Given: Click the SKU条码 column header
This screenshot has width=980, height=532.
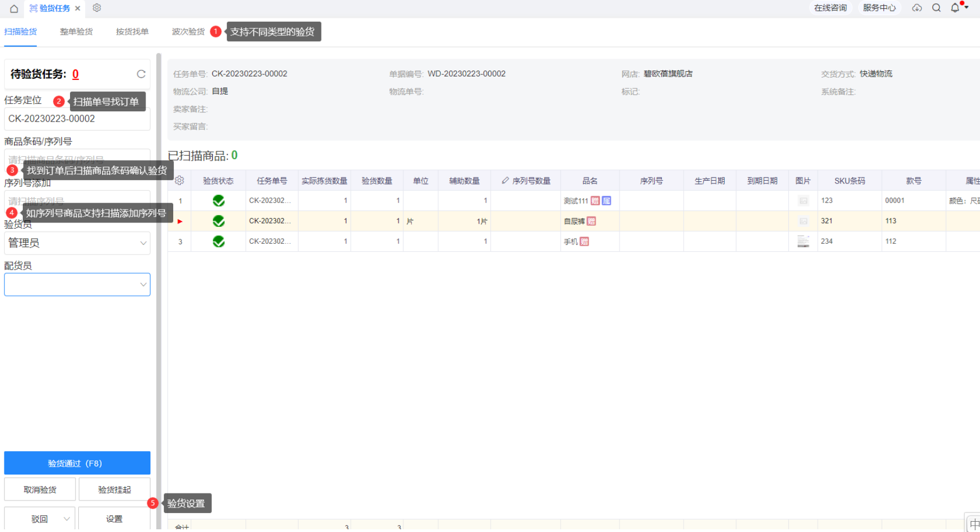Looking at the screenshot, I should click(850, 181).
